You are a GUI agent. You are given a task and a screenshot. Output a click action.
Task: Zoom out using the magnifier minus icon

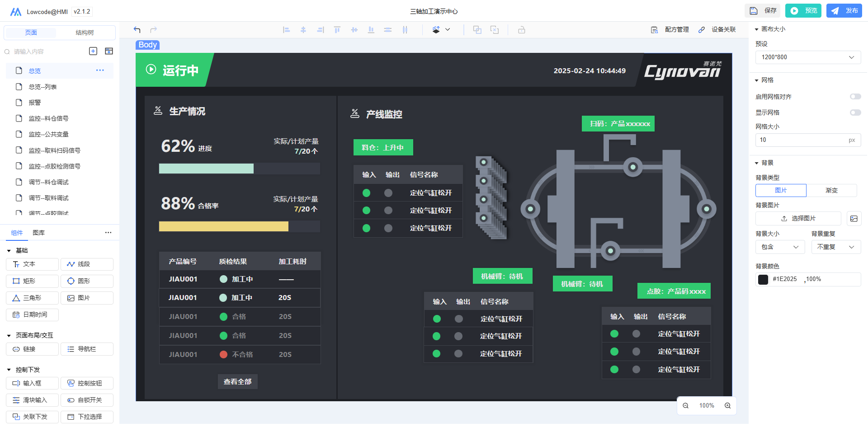(685, 406)
